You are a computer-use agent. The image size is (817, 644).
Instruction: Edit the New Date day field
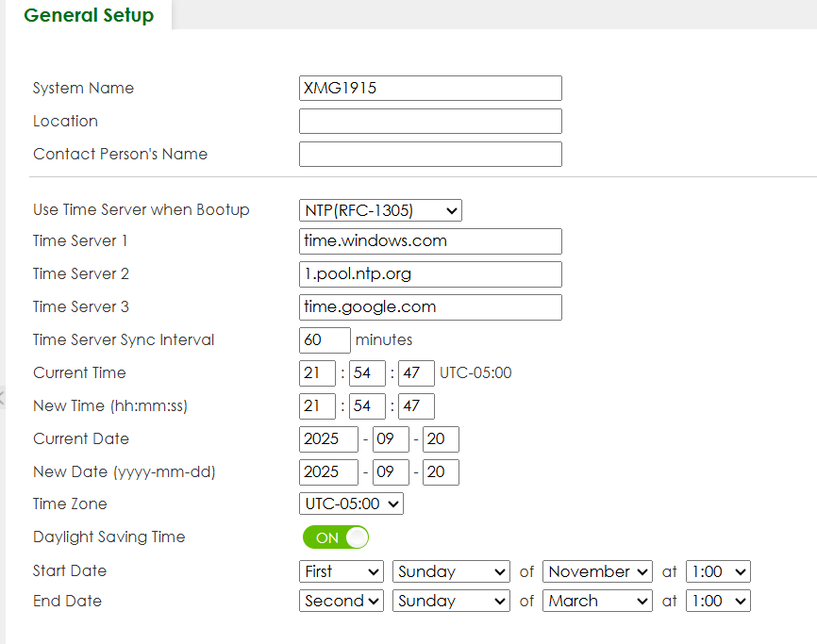click(x=441, y=472)
